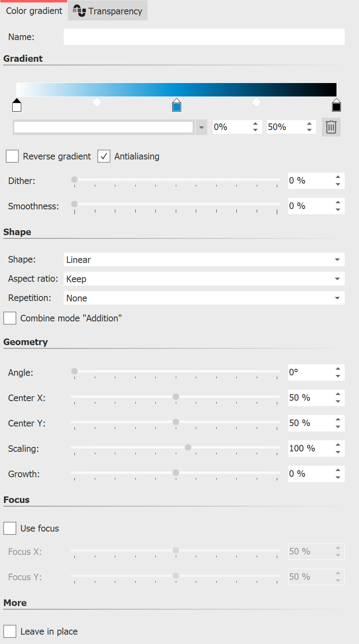Toggle Leave in place
This screenshot has height=644, width=359.
coord(9,631)
